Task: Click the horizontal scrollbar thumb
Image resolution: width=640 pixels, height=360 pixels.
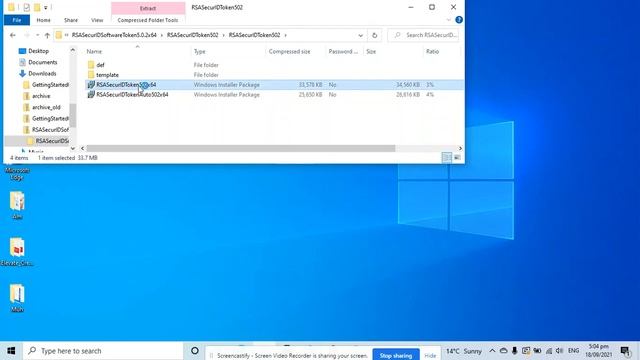Action: tap(240, 148)
